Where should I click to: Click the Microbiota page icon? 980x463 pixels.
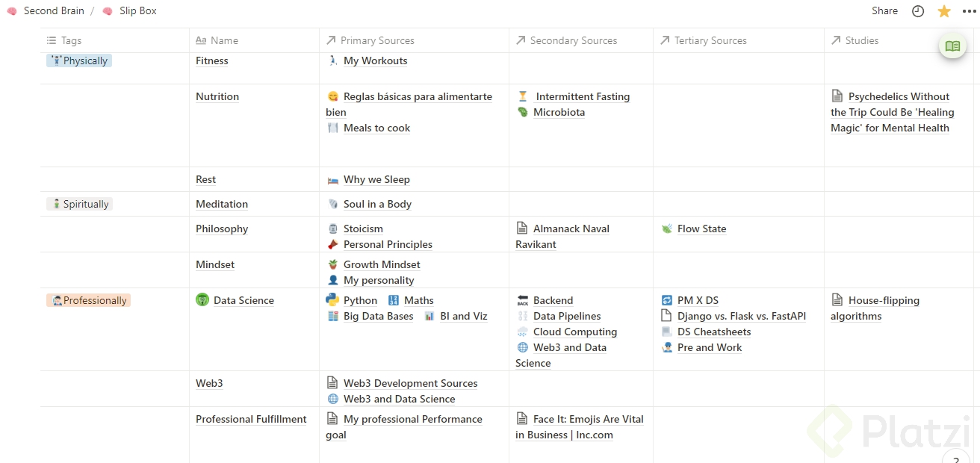coord(523,112)
